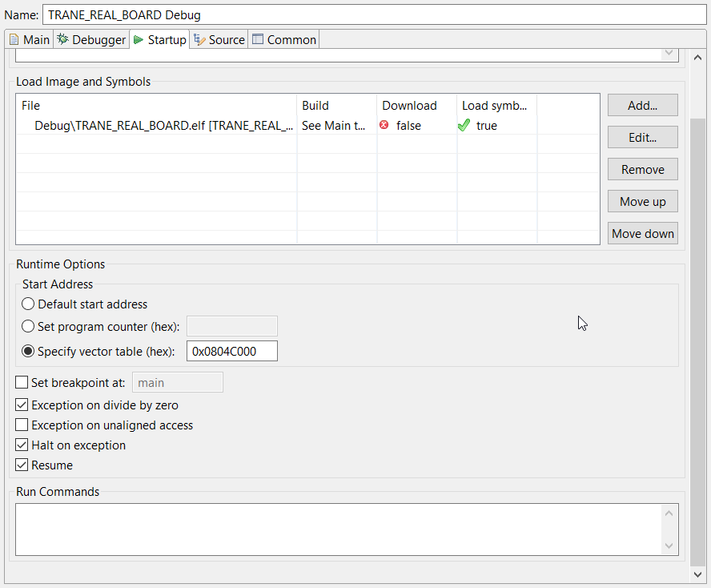
Task: Uncheck Halt on exception
Action: pos(22,445)
